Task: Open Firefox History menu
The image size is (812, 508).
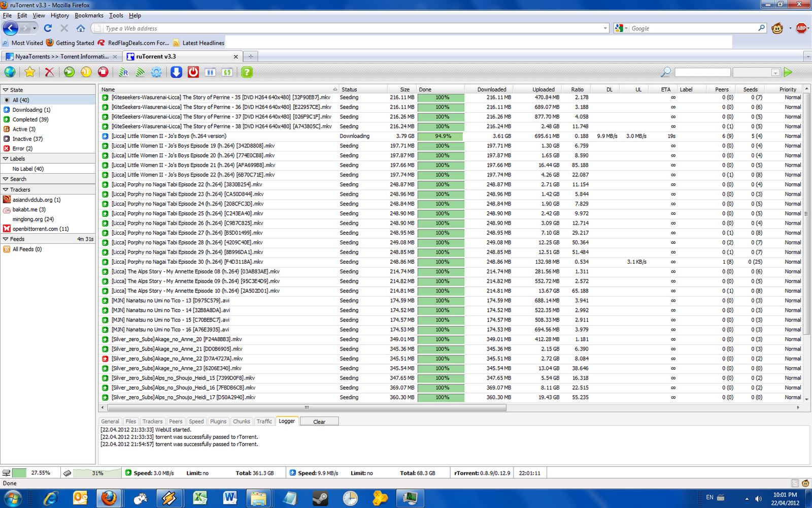Action: pos(60,16)
